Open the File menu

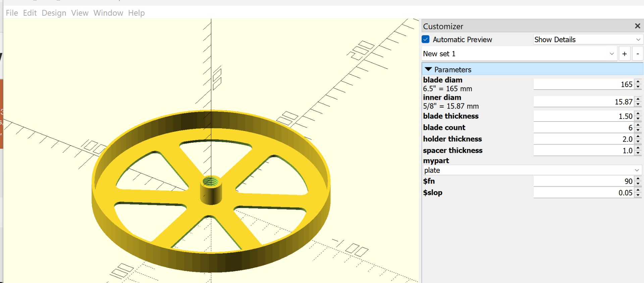click(x=12, y=13)
